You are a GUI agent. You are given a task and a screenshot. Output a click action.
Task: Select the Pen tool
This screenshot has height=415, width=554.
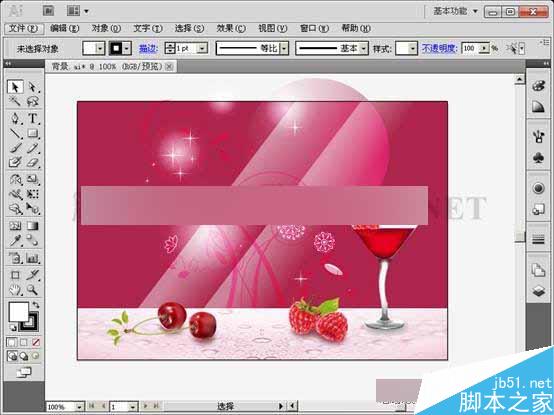coord(15,118)
